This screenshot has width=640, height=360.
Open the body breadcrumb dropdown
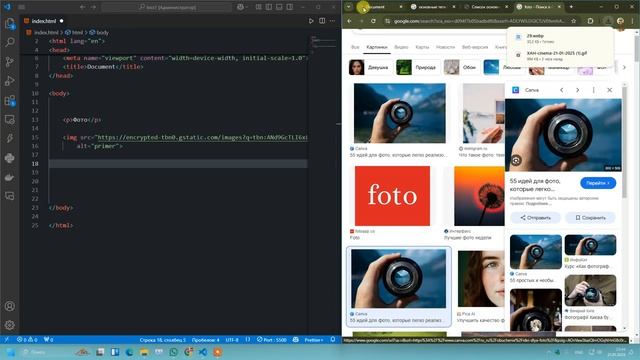(99, 32)
